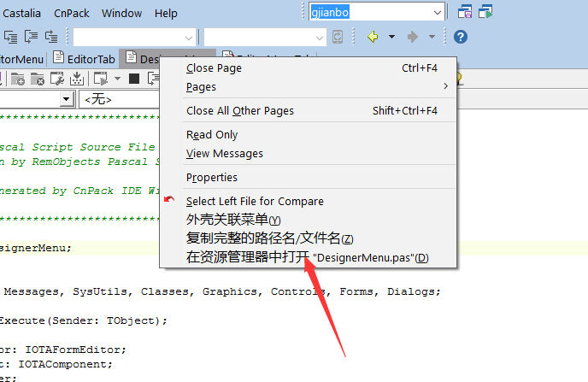Click the save desktop layout icon
Viewport: 588px width, 382px height.
(x=465, y=12)
